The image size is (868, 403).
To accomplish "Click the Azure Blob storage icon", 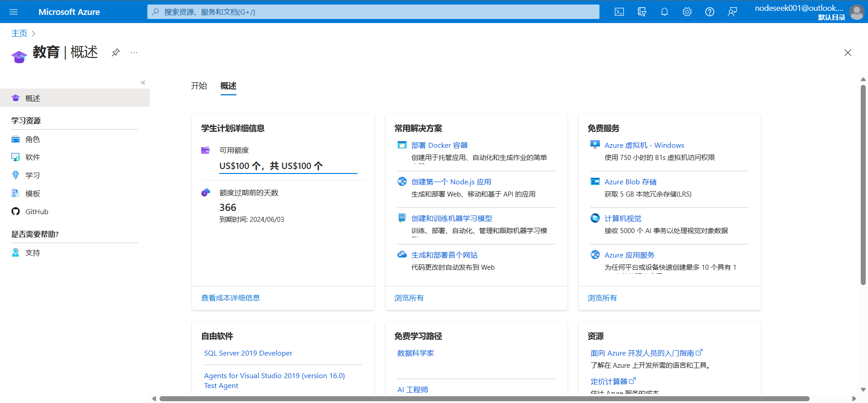I will coord(595,181).
